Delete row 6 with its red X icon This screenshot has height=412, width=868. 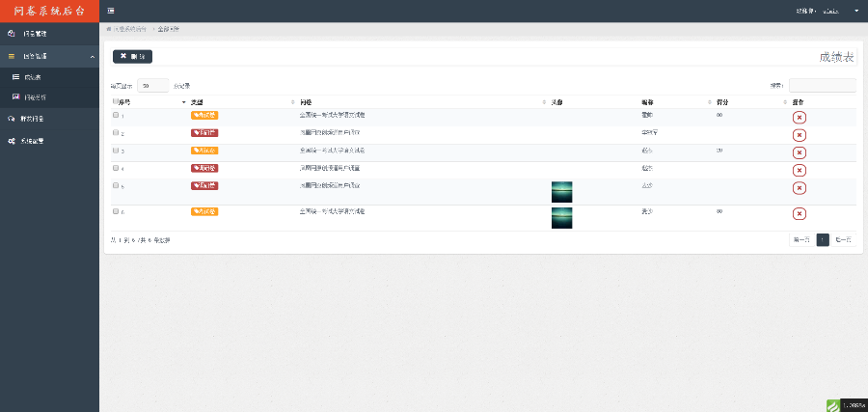[799, 214]
